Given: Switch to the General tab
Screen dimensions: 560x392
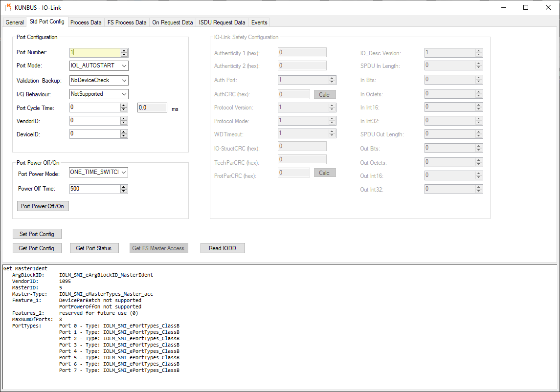Looking at the screenshot, I should coord(15,22).
